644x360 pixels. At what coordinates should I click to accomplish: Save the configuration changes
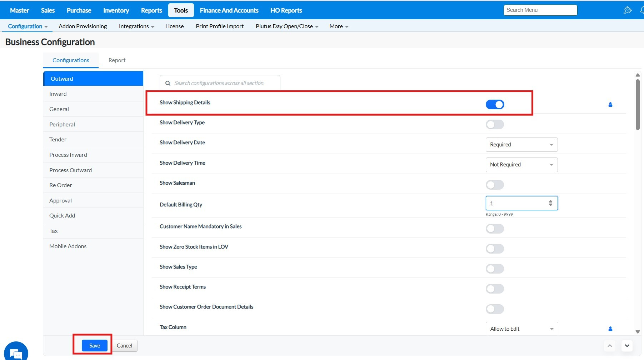(94, 345)
